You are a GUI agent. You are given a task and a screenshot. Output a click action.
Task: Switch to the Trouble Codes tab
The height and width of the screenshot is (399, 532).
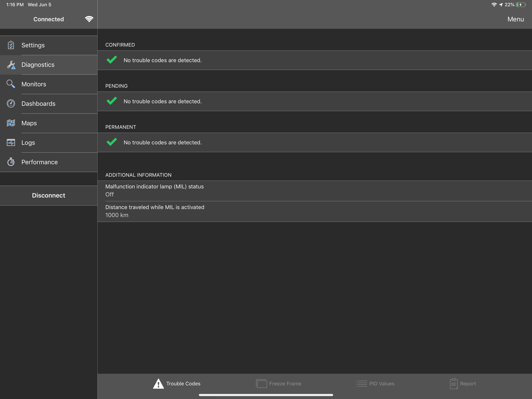(177, 384)
